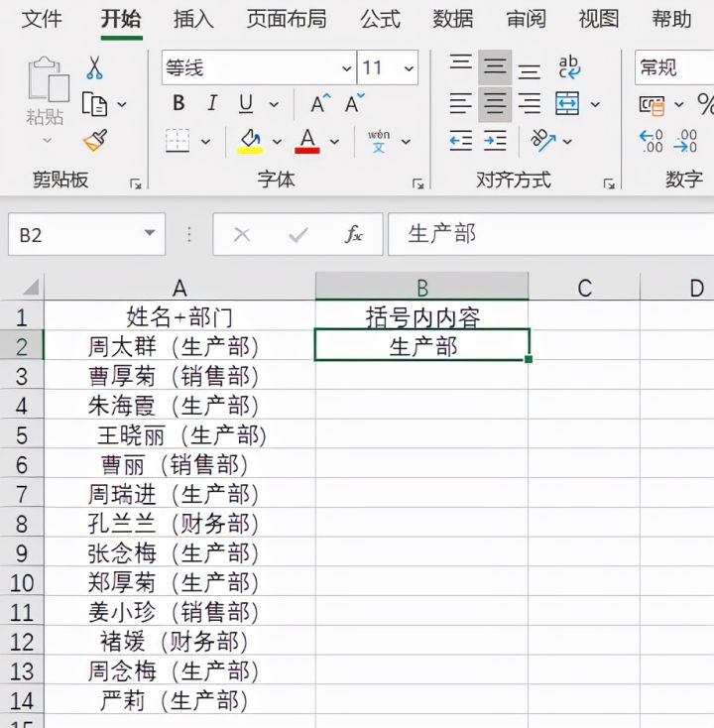The image size is (714, 728).
Task: Click Select All corner triangle
Action: (x=31, y=287)
